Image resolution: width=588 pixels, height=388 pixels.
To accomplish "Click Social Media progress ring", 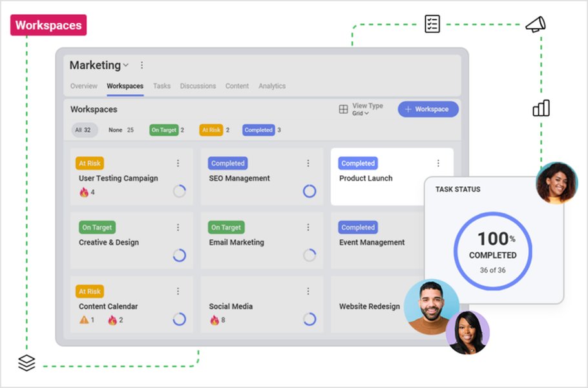I will (310, 319).
